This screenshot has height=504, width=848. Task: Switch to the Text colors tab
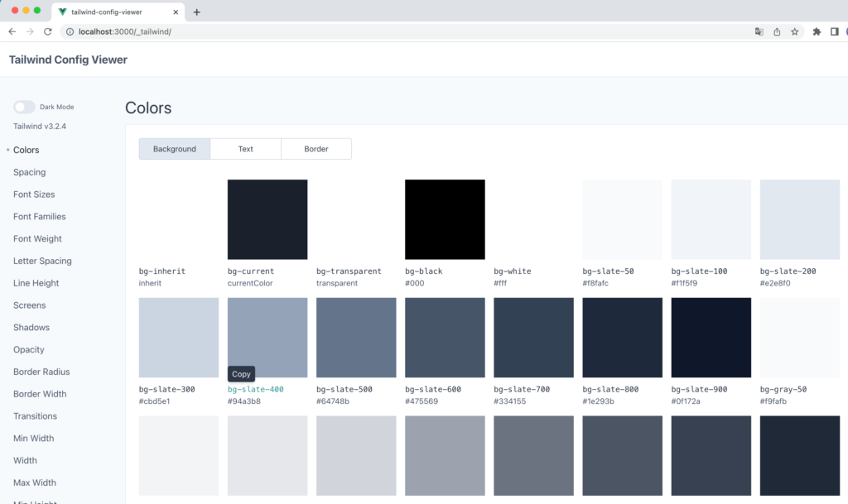(245, 149)
